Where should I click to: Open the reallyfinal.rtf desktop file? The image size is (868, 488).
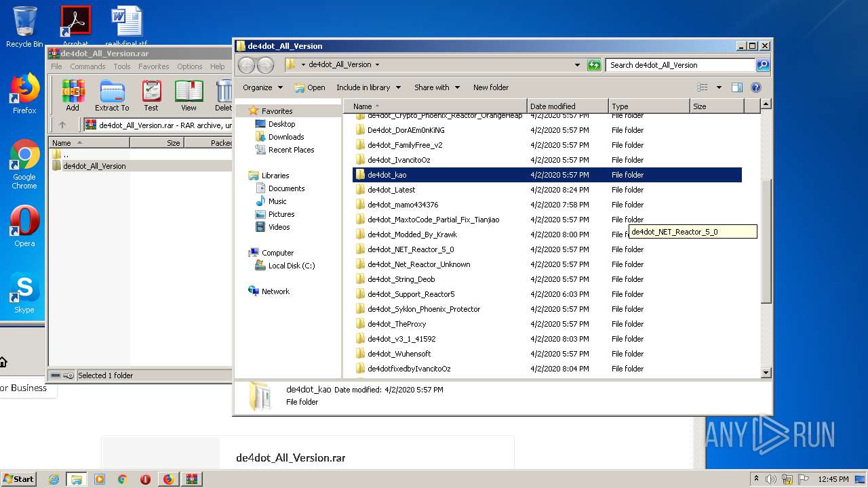coord(126,27)
